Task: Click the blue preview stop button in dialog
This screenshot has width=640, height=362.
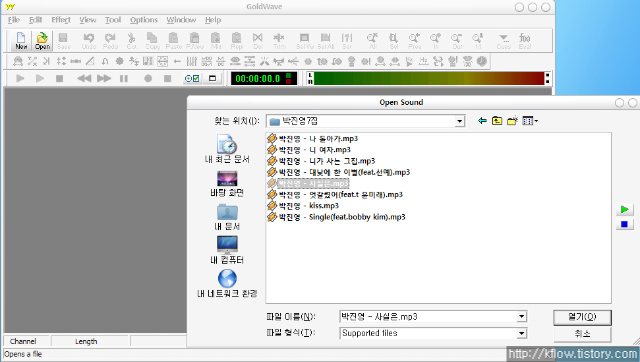Action: (x=624, y=224)
